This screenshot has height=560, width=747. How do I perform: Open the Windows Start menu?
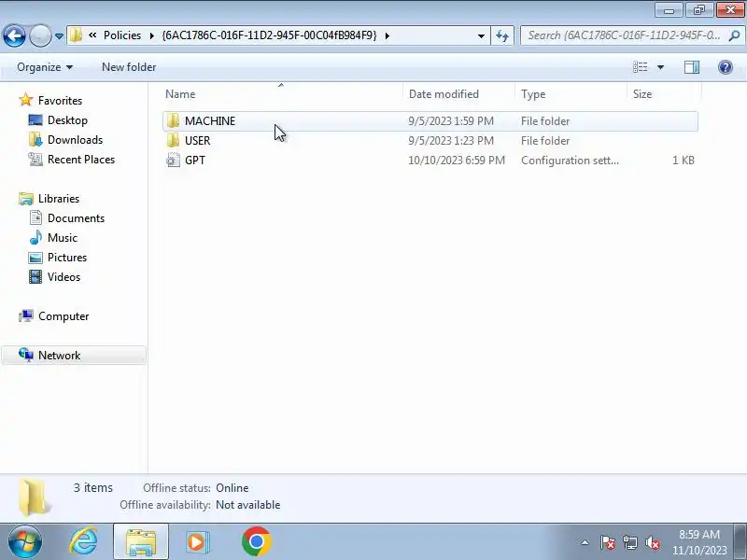[25, 542]
